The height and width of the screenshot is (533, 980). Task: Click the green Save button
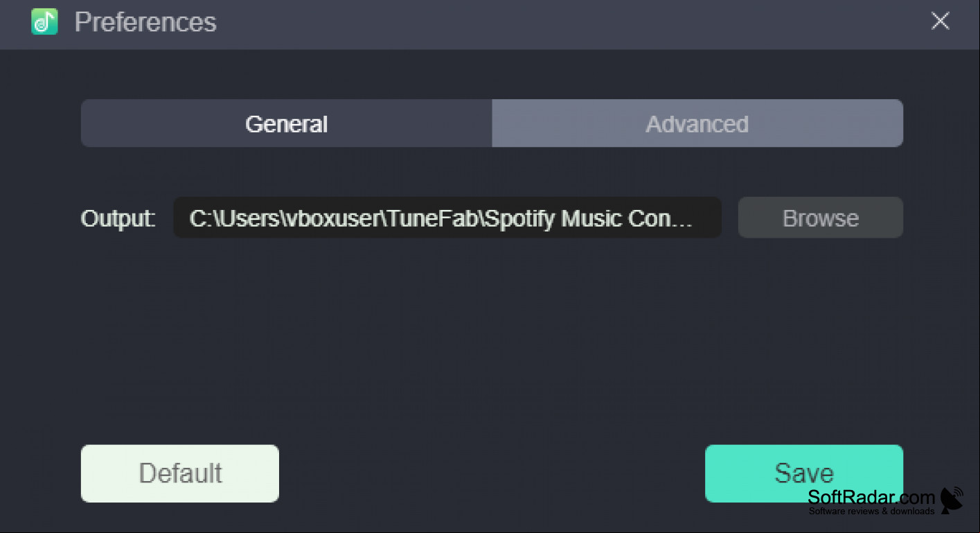(x=804, y=473)
